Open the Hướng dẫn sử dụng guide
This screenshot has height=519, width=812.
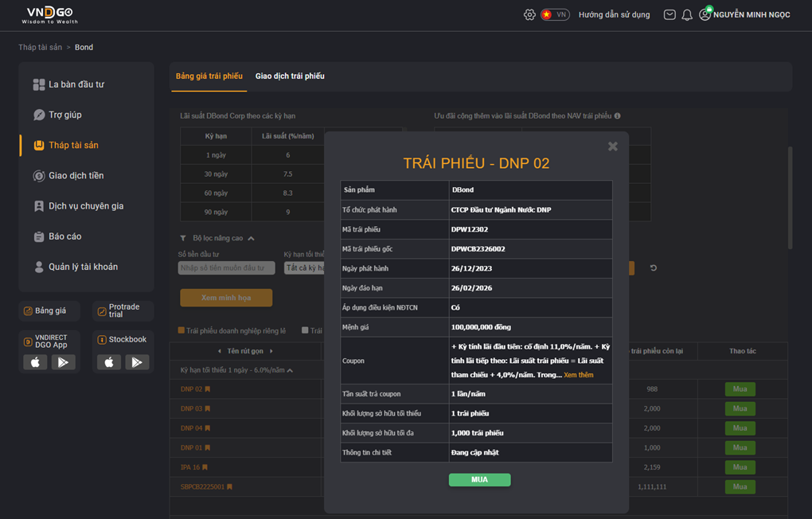pos(615,14)
